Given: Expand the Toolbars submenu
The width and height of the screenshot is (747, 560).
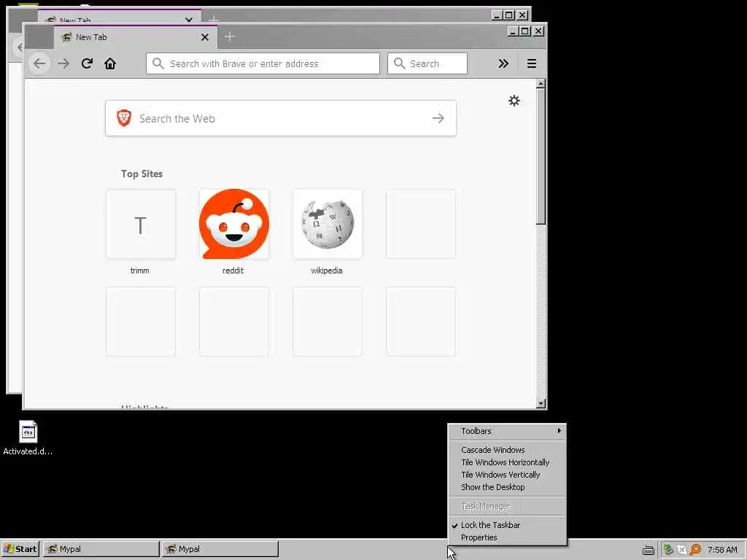Looking at the screenshot, I should point(508,431).
